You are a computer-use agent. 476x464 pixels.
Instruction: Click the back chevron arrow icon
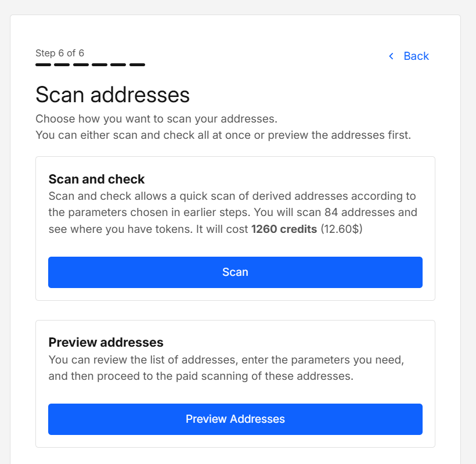pyautogui.click(x=391, y=56)
